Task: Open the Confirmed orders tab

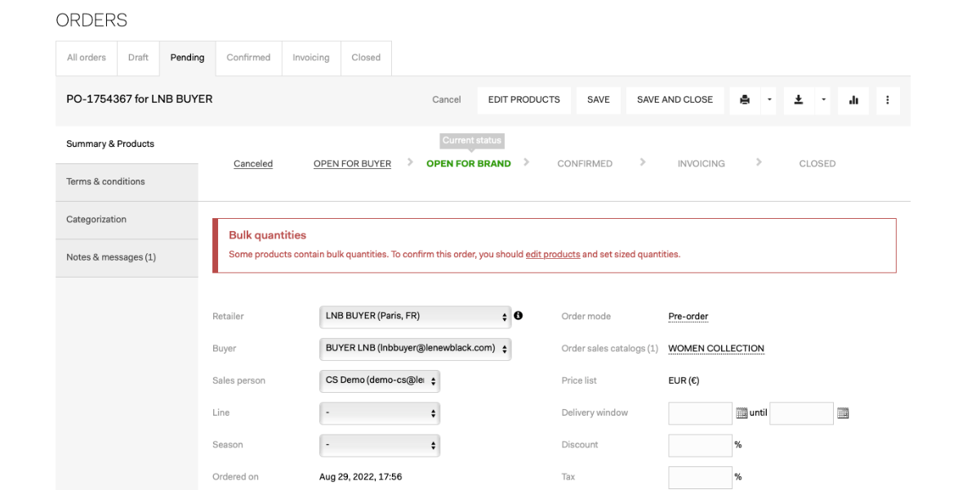Action: coord(248,58)
